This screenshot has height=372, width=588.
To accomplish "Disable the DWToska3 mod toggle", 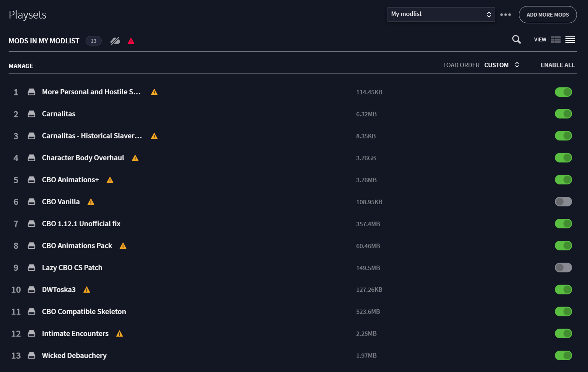I will tap(563, 290).
